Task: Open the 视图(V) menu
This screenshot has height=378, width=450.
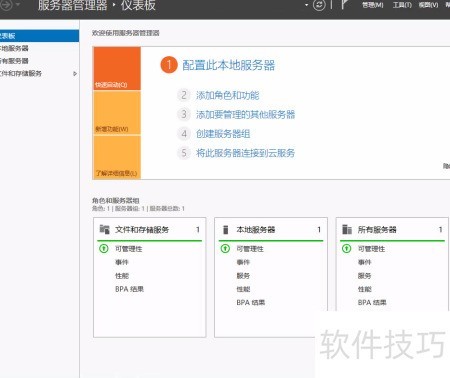Action: [x=428, y=5]
